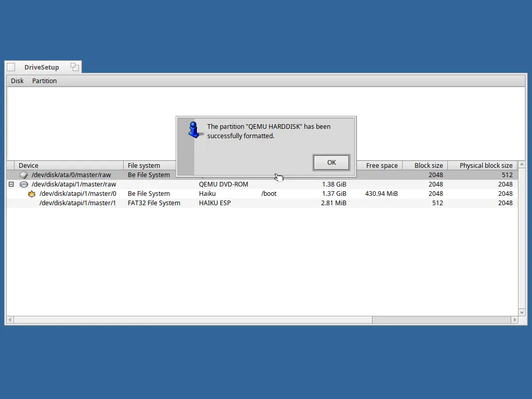
Task: Click the horizontal scrollbar thumb
Action: 193,320
